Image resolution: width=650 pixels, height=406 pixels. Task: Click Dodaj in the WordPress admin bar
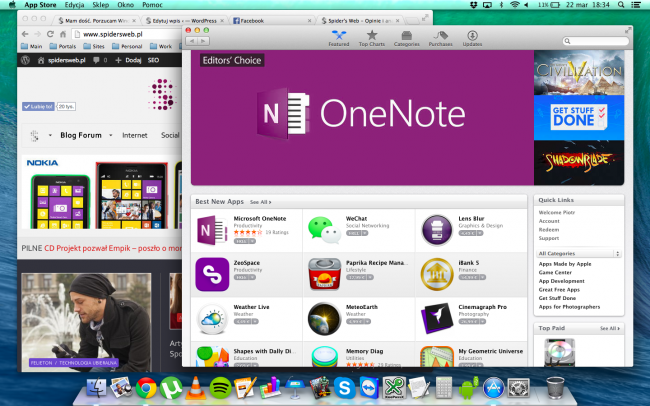click(128, 61)
